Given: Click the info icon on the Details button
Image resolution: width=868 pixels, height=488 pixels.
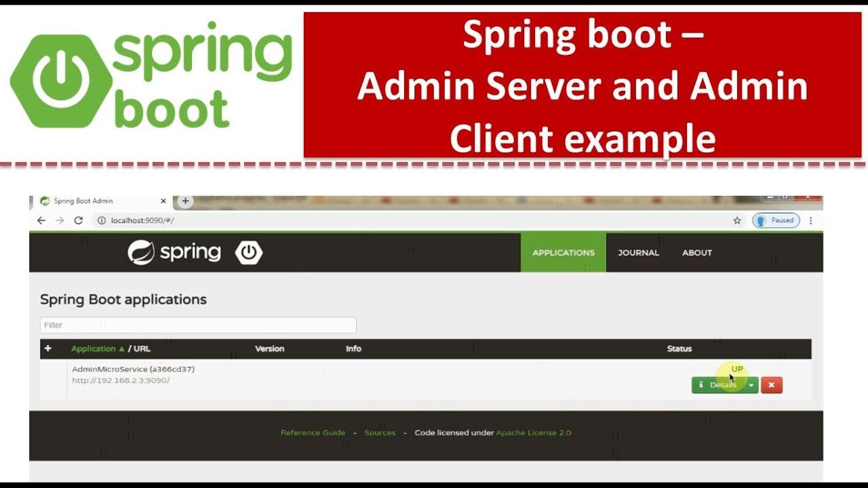Looking at the screenshot, I should [700, 385].
